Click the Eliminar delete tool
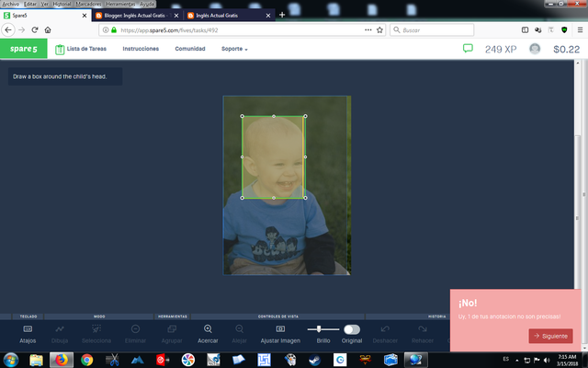 (135, 334)
